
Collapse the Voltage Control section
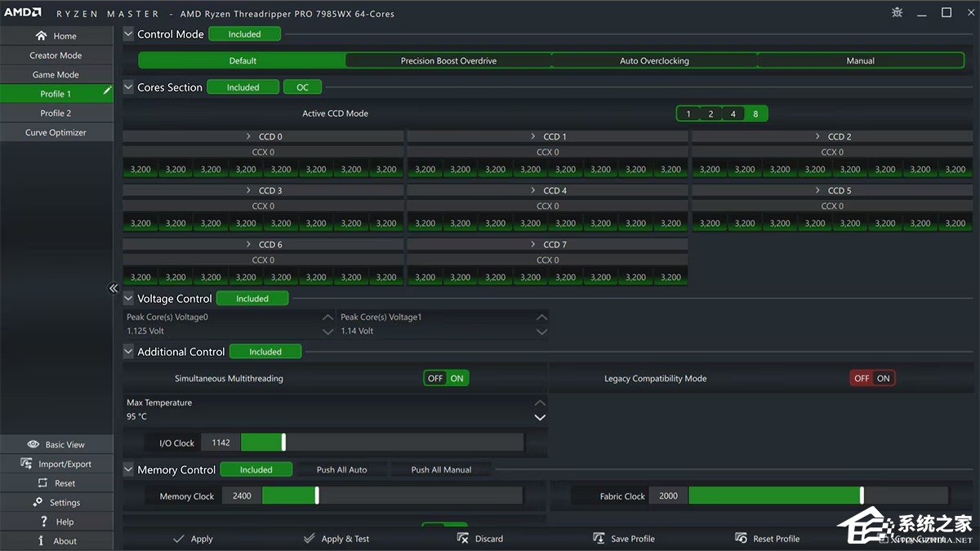[x=129, y=299]
